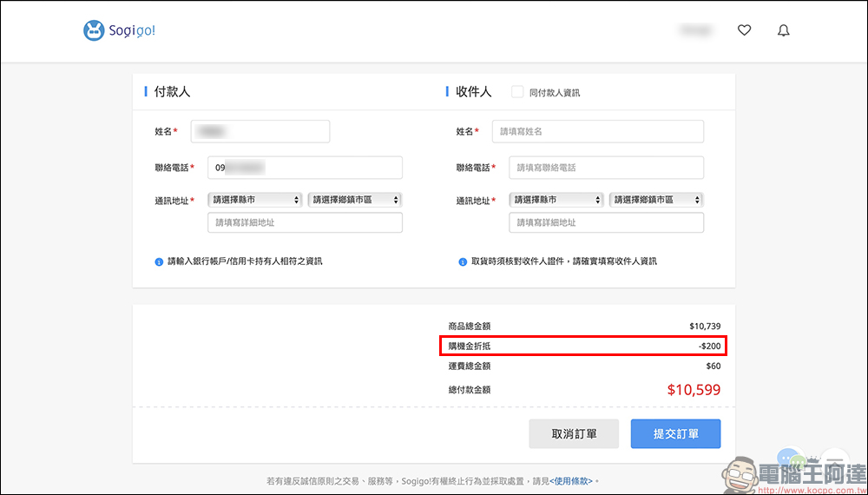
Task: Open the recipient 請選擇縣市 dropdown
Action: coord(556,200)
